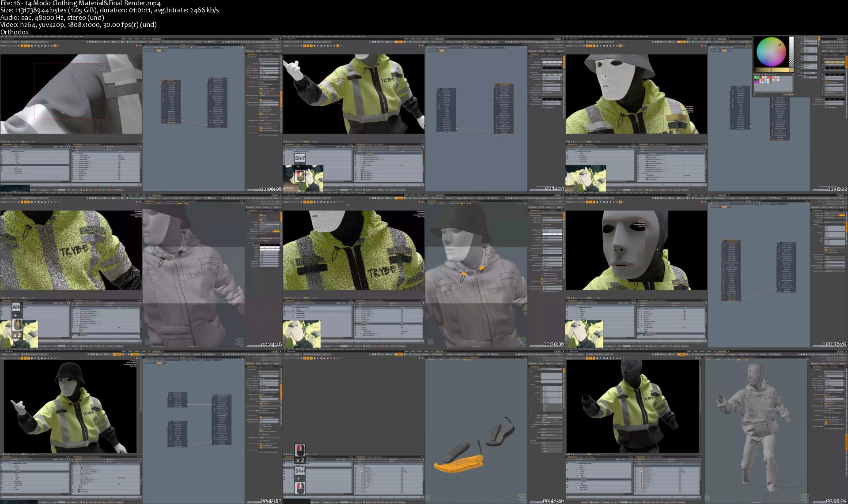The width and height of the screenshot is (848, 504).
Task: Click the jacket reference image in the 00:30:36 frame
Action: click(302, 334)
